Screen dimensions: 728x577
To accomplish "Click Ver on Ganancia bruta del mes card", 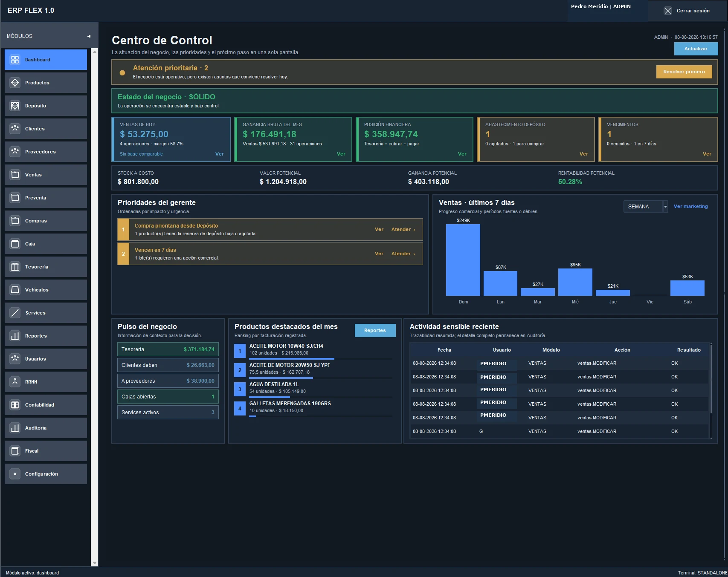I will [341, 154].
